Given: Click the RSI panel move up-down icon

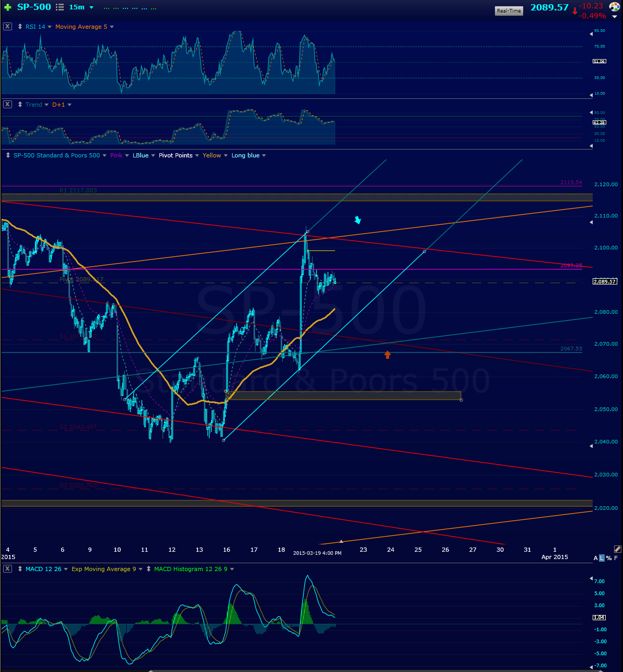Looking at the screenshot, I should [x=20, y=27].
